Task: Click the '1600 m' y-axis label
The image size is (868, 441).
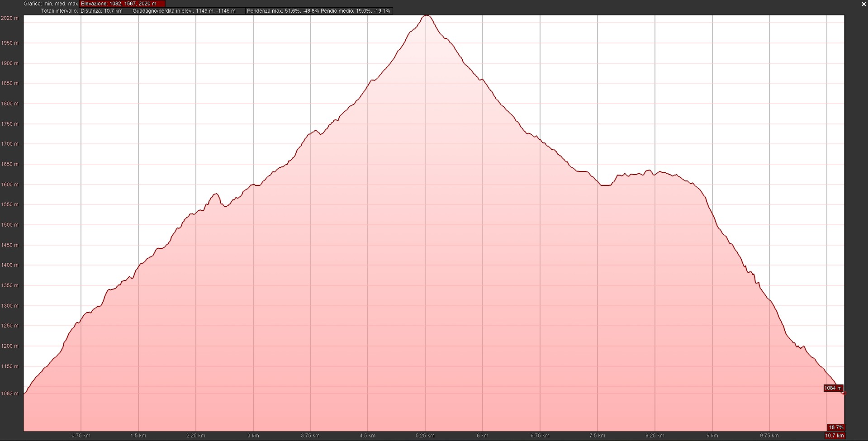Action: 9,185
